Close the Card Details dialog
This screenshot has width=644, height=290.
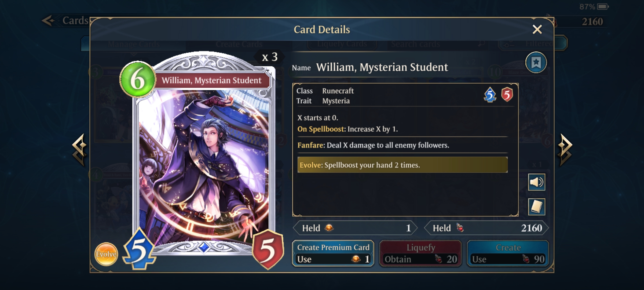tap(537, 30)
